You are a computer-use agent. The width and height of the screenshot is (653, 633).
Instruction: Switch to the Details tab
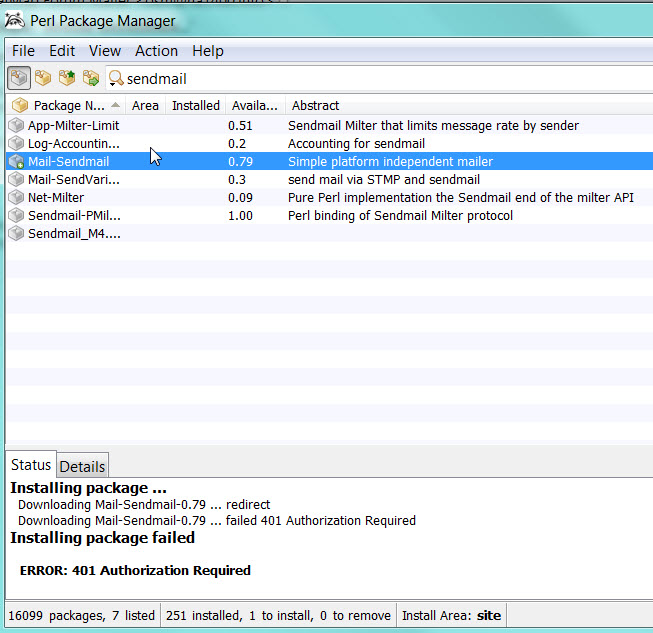[x=82, y=466]
